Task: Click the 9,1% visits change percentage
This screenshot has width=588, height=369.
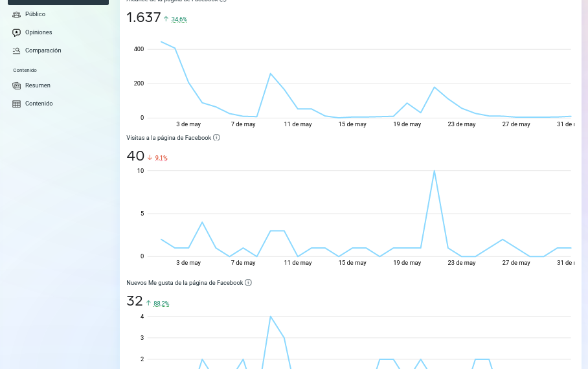Action: coord(161,158)
